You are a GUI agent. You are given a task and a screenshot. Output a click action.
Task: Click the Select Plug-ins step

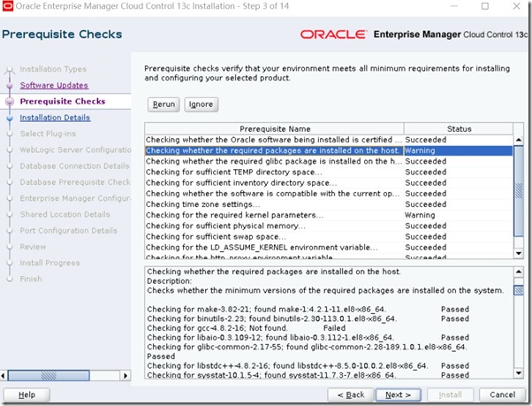point(48,134)
